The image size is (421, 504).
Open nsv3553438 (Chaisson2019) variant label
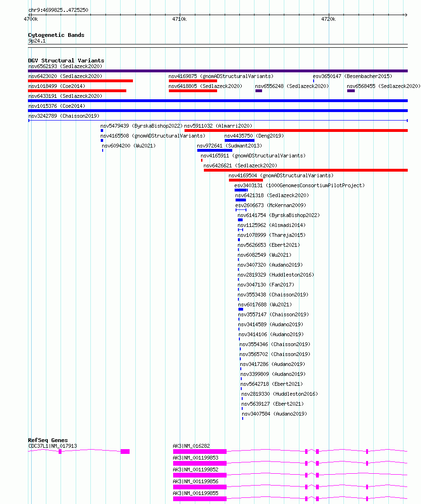point(273,295)
